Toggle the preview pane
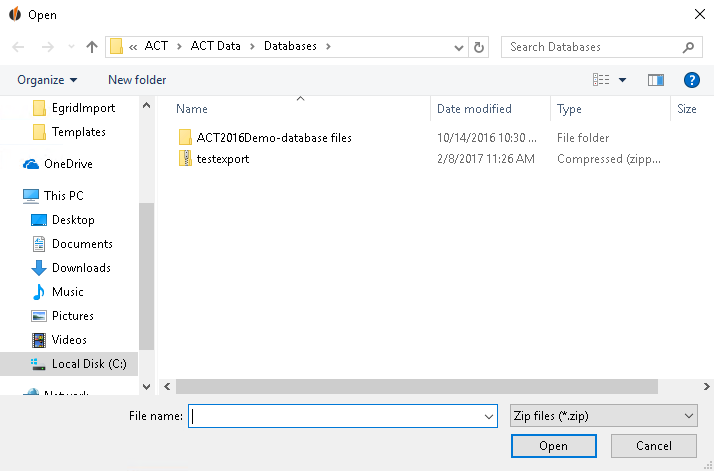 tap(656, 80)
